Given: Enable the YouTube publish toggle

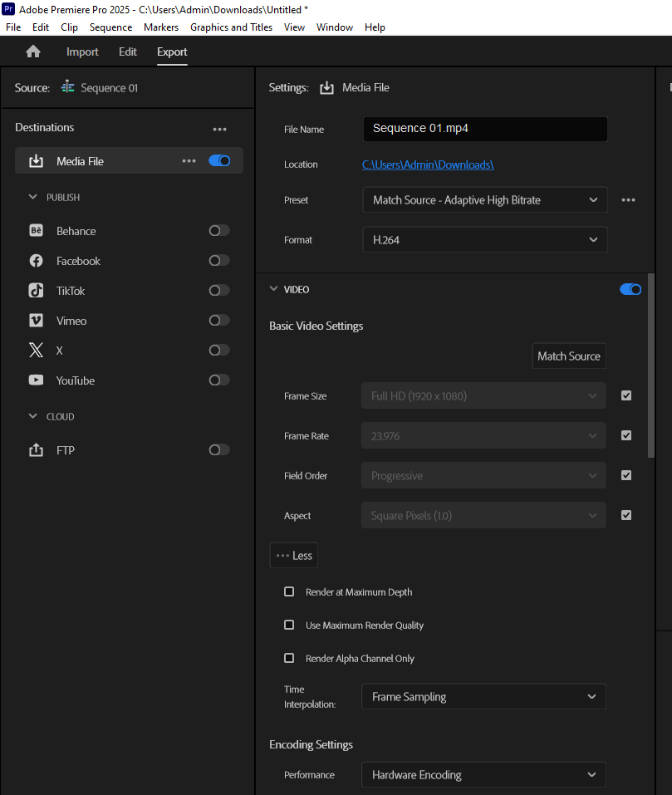Looking at the screenshot, I should [x=219, y=380].
